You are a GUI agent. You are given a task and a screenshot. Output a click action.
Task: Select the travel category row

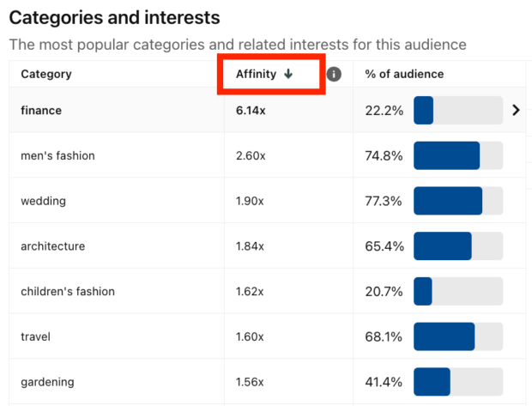click(268, 336)
